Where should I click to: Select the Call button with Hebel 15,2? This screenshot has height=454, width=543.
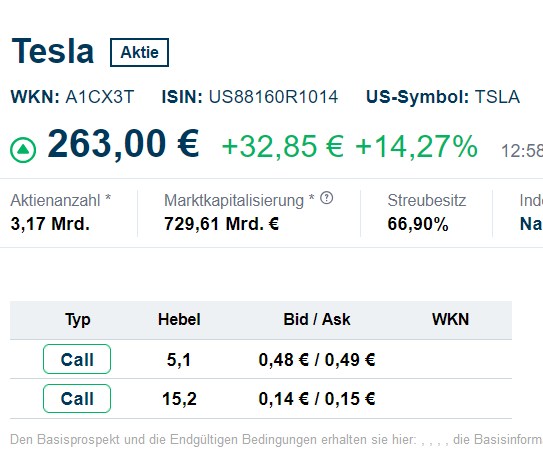pos(77,398)
